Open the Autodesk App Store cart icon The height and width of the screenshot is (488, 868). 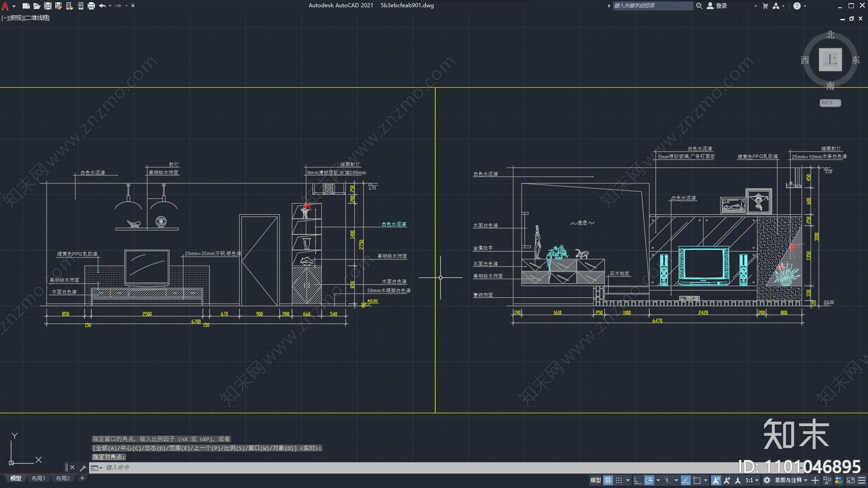click(765, 5)
